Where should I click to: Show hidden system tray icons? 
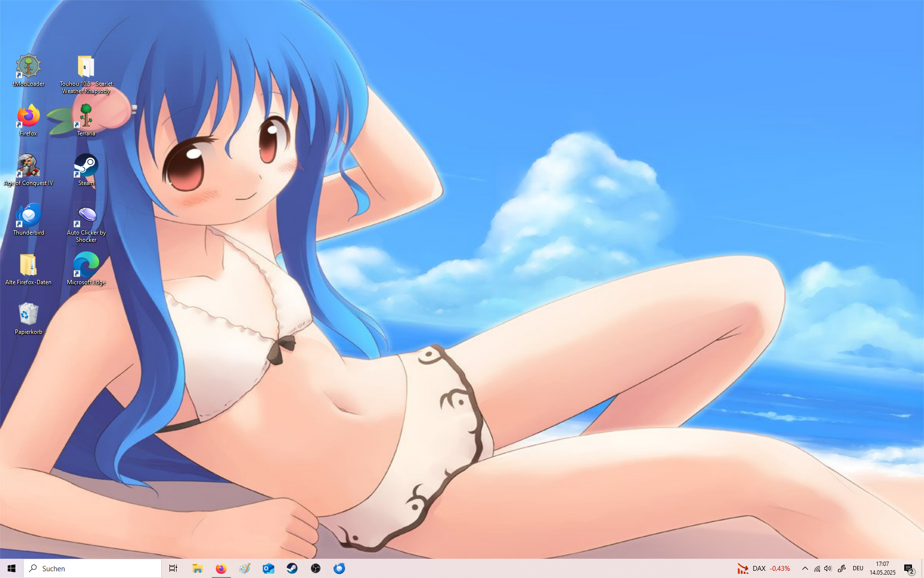(x=805, y=569)
